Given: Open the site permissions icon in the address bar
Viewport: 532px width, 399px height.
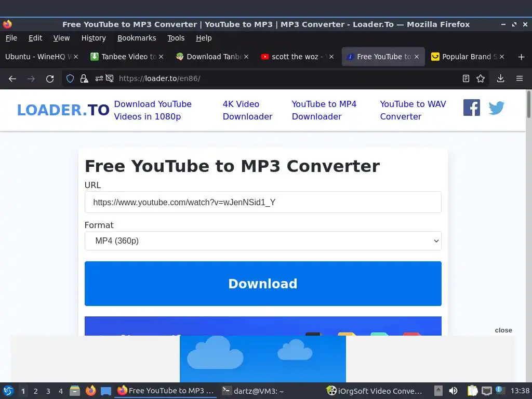Looking at the screenshot, I should 99,79.
